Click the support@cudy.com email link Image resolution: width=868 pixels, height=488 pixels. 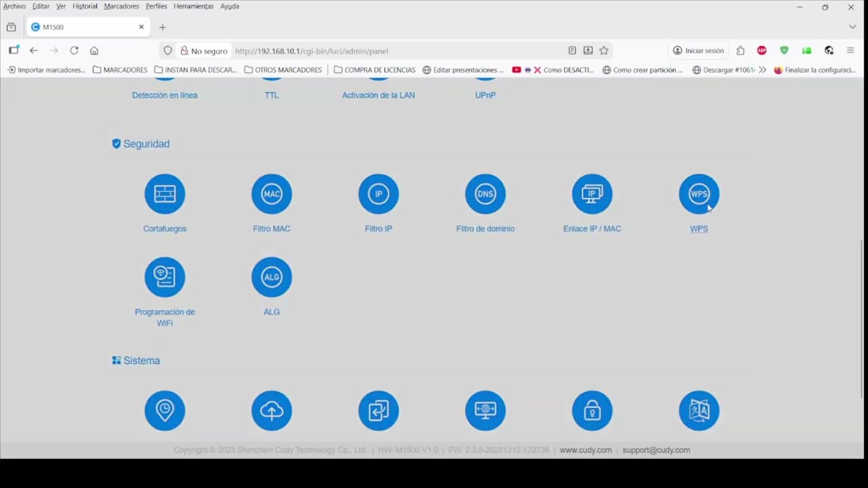pos(656,450)
